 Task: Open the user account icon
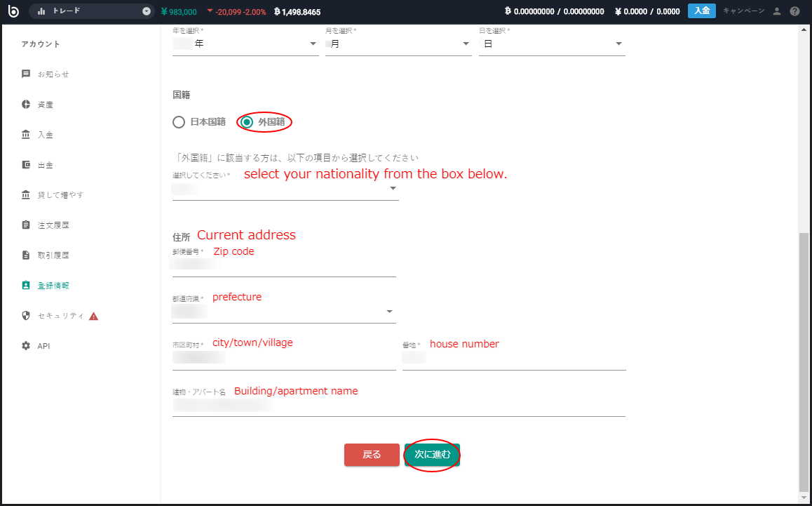[776, 11]
